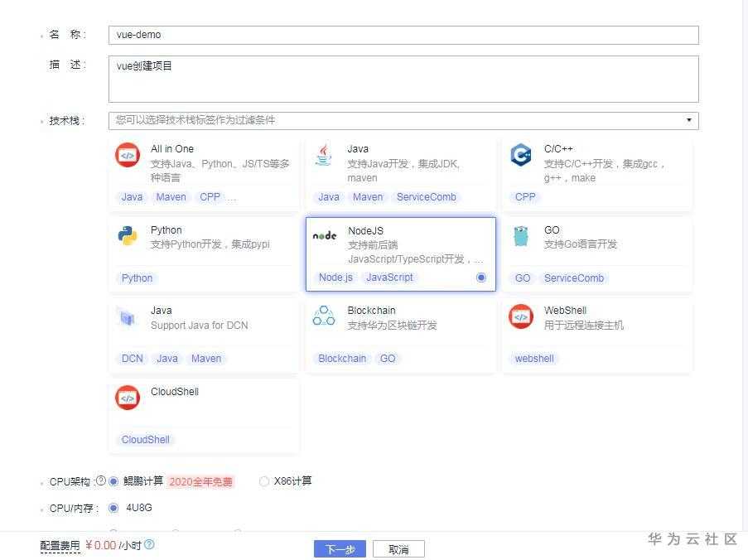The width and height of the screenshot is (748, 560).
Task: Select X86计算 radio option
Action: click(263, 481)
